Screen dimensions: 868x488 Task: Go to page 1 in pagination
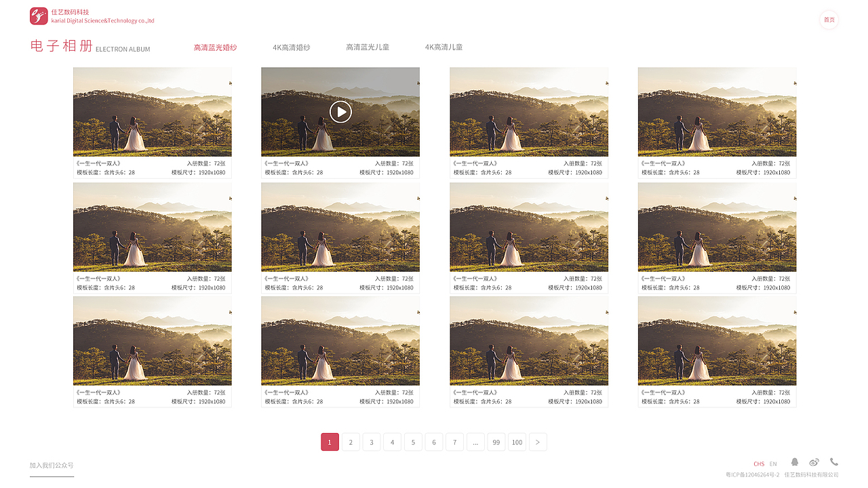tap(330, 442)
